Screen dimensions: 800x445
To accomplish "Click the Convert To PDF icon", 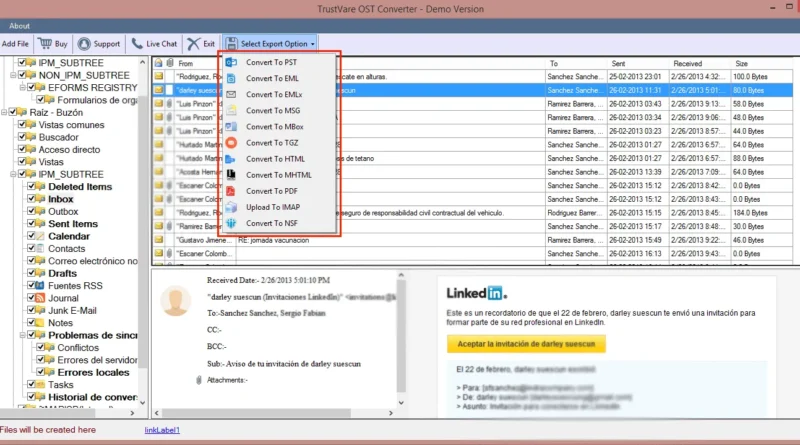I will pos(231,191).
